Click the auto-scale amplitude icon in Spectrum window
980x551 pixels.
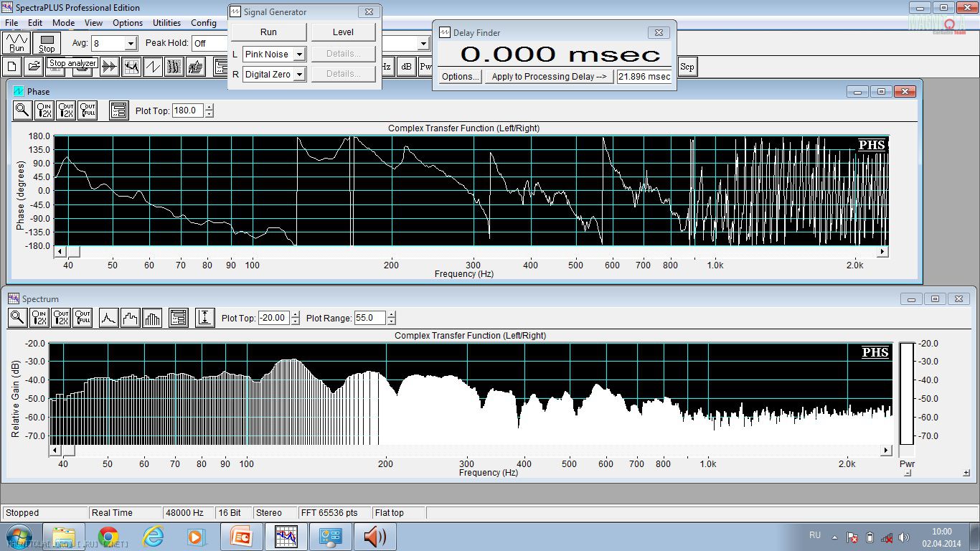pyautogui.click(x=205, y=317)
